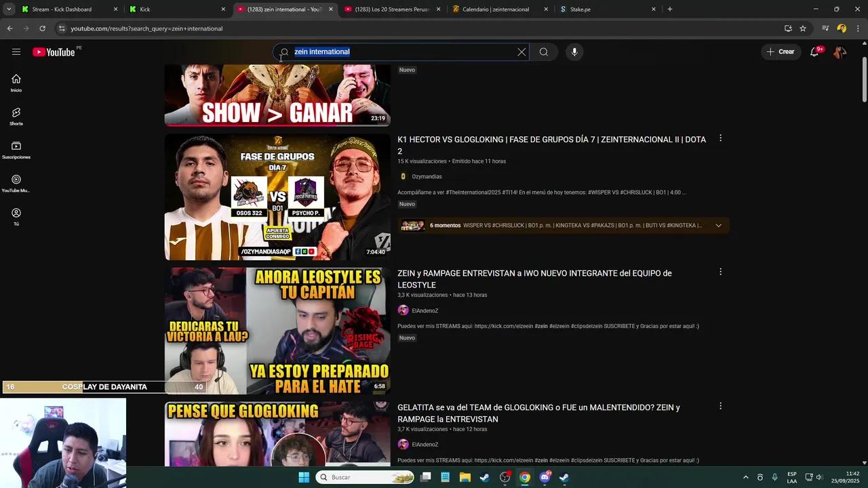Switch to the Calendario zeinternacional tab
868x488 pixels.
499,9
